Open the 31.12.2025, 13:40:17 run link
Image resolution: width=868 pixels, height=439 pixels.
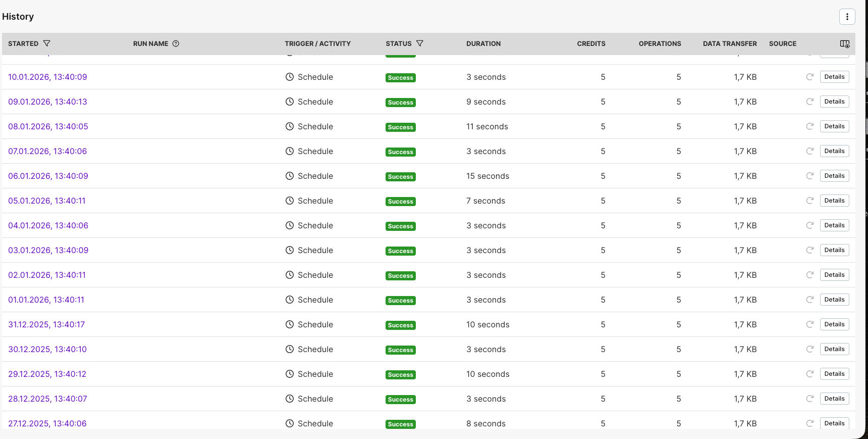click(x=46, y=324)
